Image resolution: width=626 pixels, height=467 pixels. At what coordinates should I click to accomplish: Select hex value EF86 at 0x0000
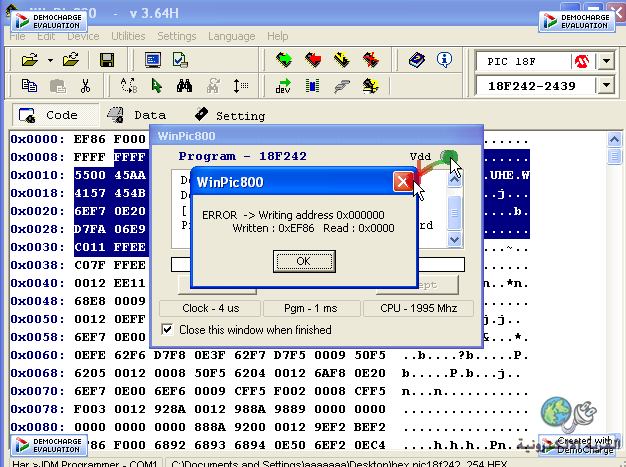coord(90,139)
